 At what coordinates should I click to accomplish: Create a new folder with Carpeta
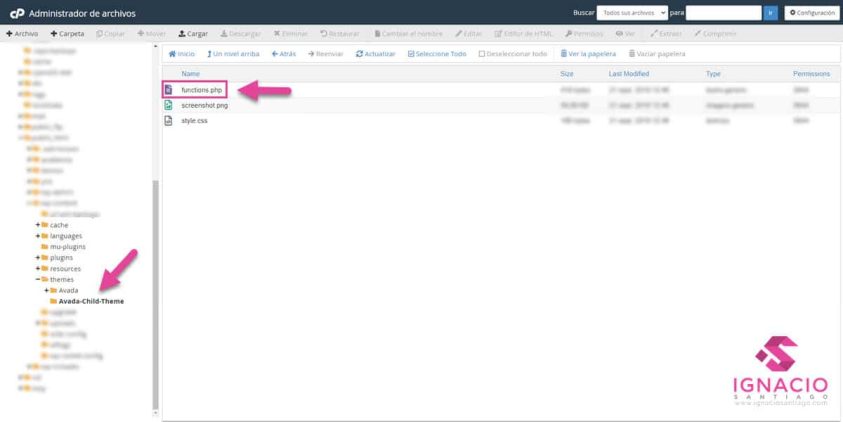pyautogui.click(x=67, y=33)
